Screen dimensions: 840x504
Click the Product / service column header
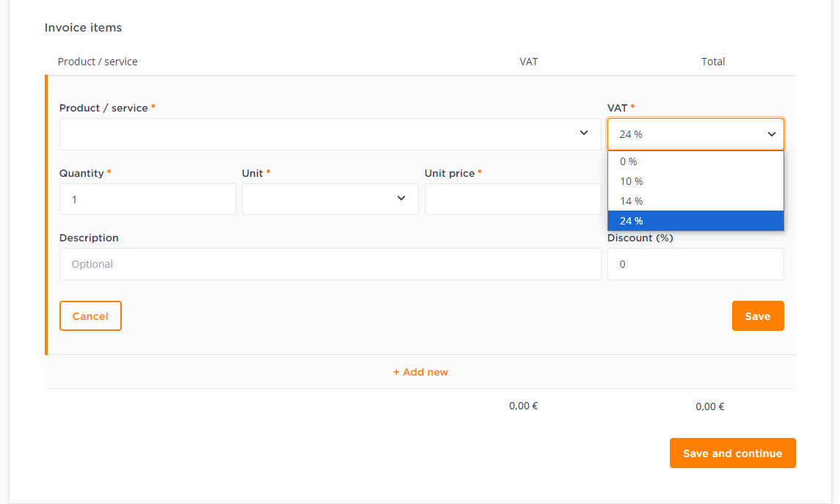98,62
